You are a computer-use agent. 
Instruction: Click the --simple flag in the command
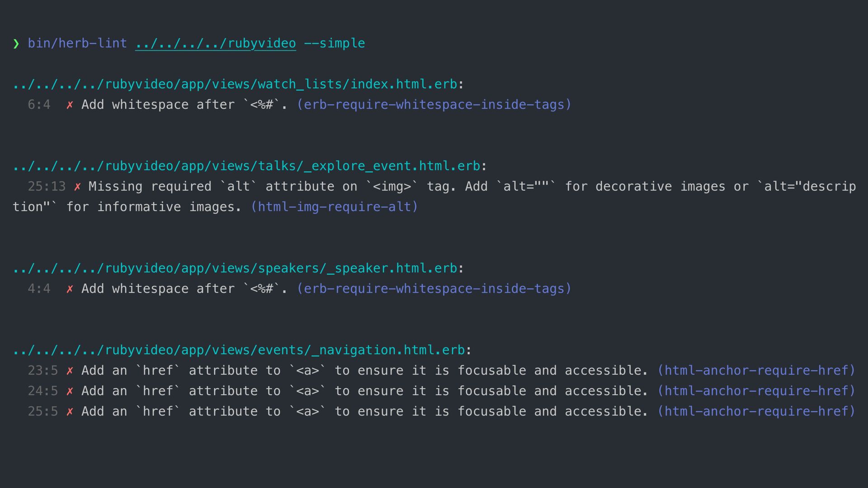pos(335,44)
